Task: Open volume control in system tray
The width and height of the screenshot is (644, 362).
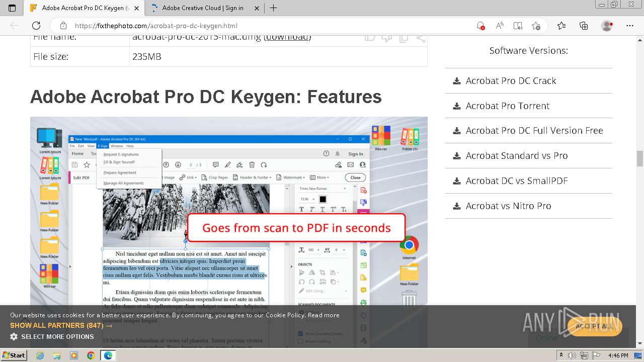Action: pos(572,355)
